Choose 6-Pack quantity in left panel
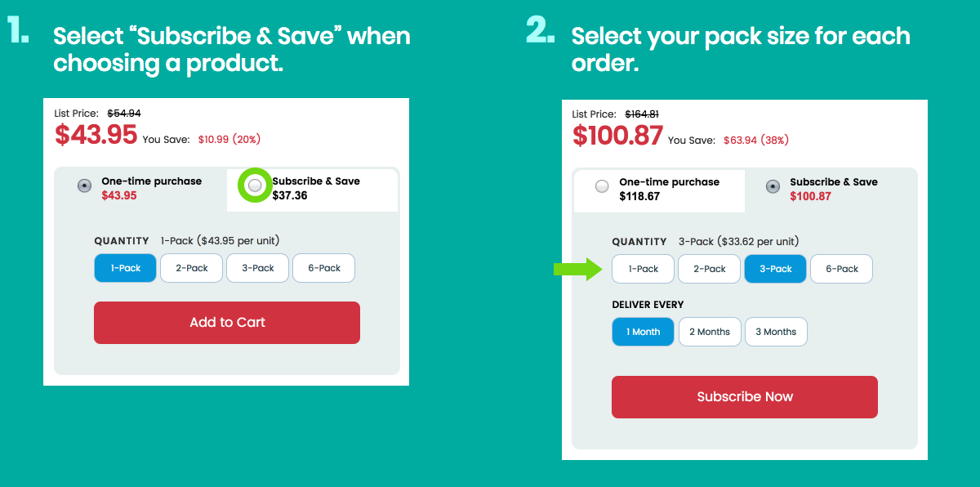The image size is (980, 487). click(324, 268)
